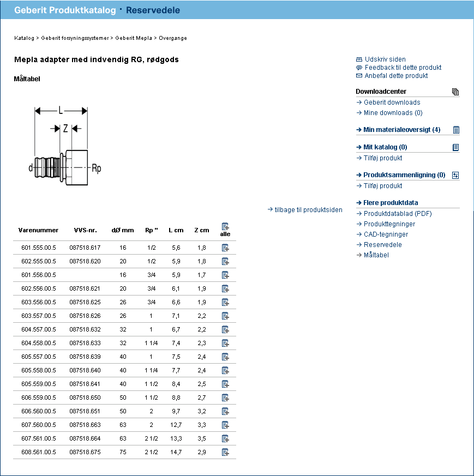The image size is (474, 476).
Task: Click Katalog breadcrumb
Action: [24, 38]
